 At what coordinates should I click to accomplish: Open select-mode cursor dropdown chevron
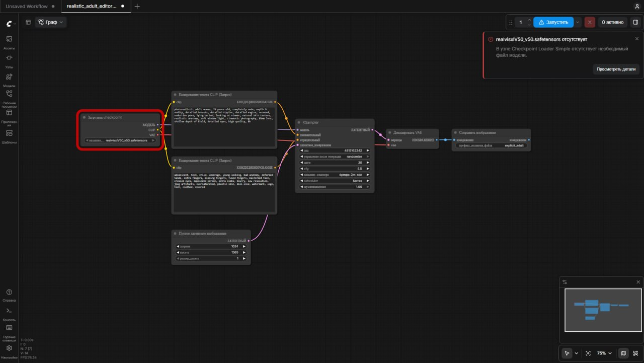coord(577,353)
